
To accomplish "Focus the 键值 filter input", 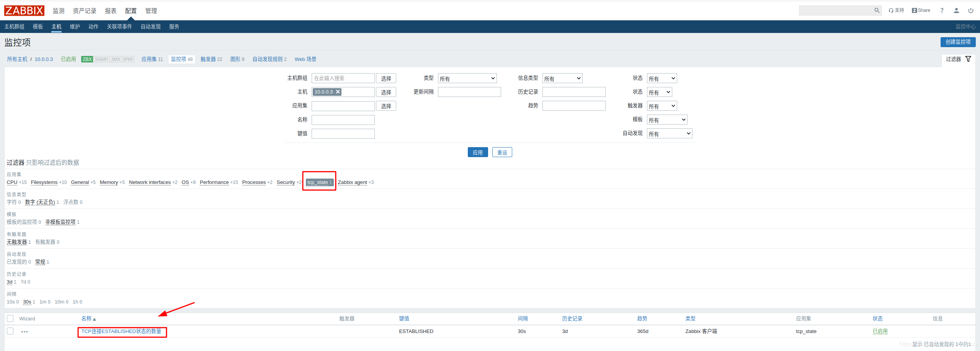I will (x=343, y=134).
